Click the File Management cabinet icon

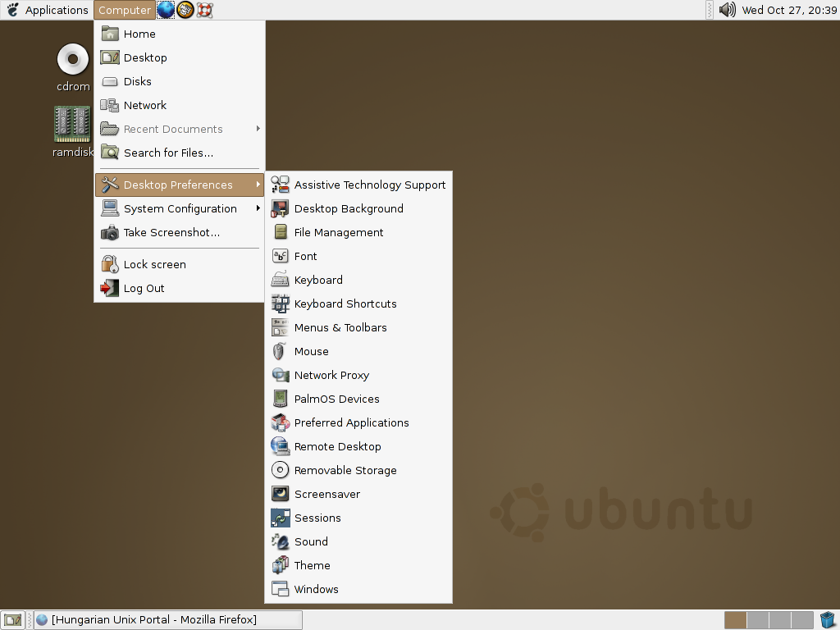[x=281, y=232]
